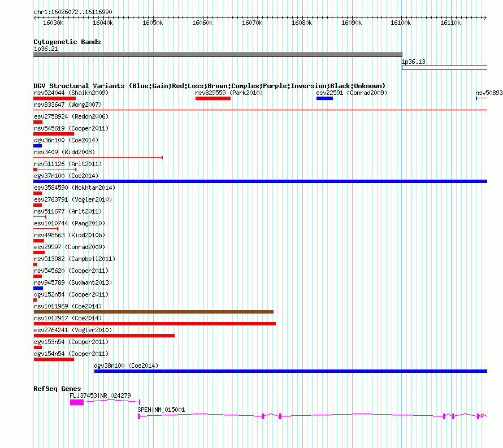Click the 16060k ruler tick label
503x448 pixels.
point(202,23)
